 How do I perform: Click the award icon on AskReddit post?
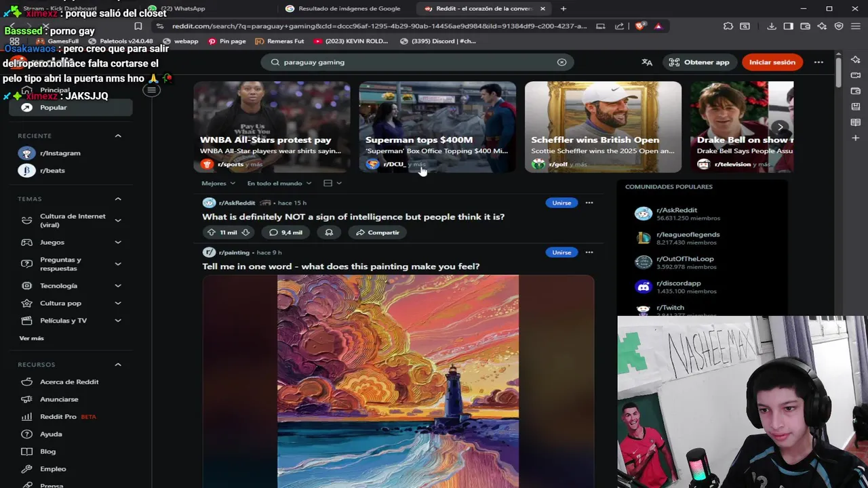(x=329, y=232)
